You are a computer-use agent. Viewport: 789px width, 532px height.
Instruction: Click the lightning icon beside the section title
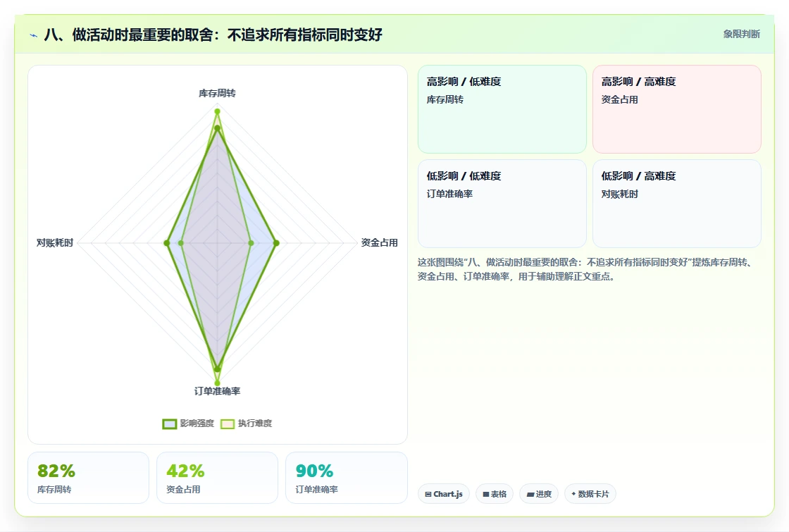tap(34, 35)
